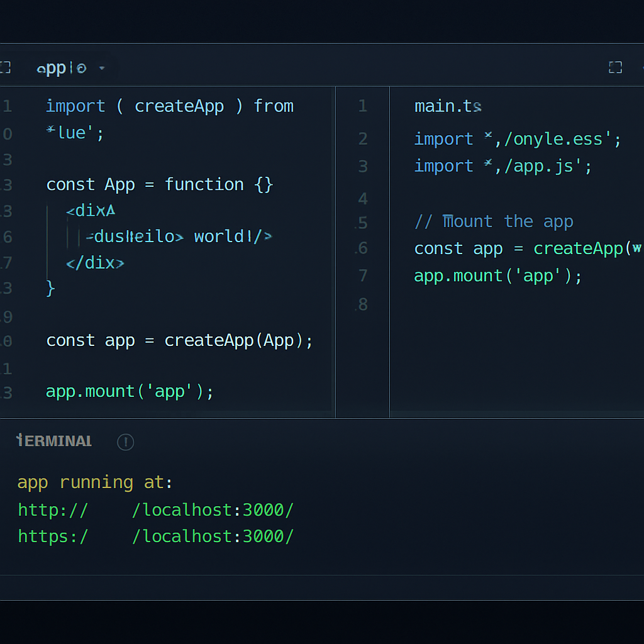
Task: Switch to the TERMINAL panel tab
Action: click(54, 441)
